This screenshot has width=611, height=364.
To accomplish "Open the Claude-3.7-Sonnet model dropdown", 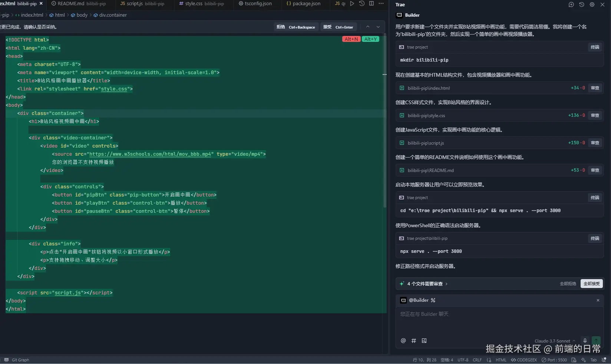I will 555,341.
